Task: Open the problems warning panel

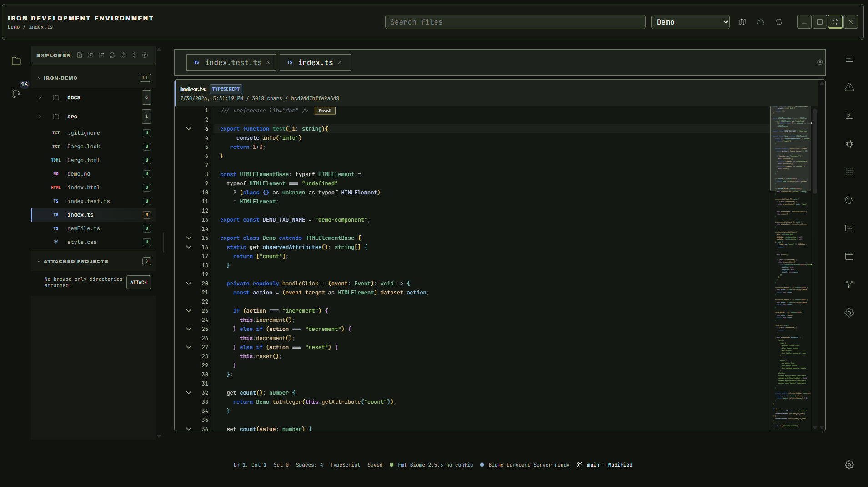Action: click(x=849, y=87)
